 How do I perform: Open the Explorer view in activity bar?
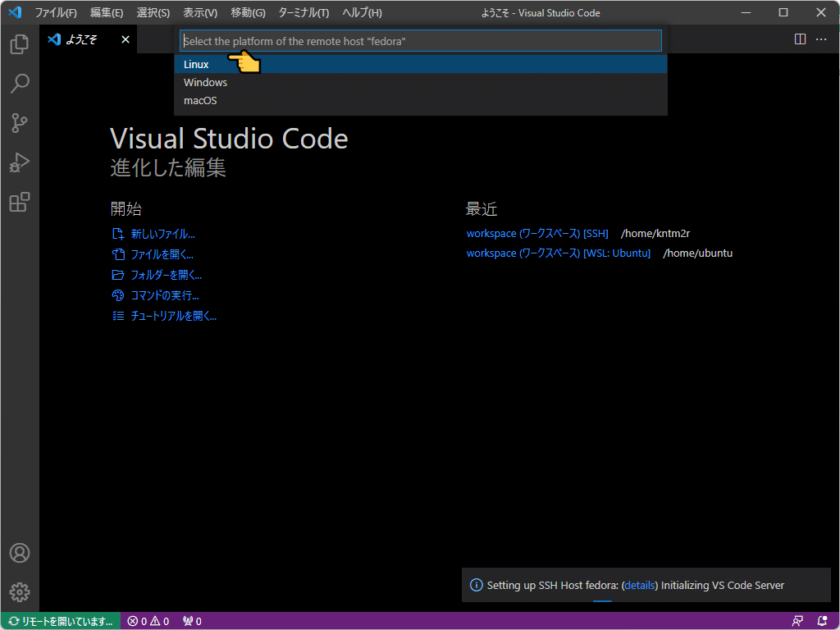(20, 44)
